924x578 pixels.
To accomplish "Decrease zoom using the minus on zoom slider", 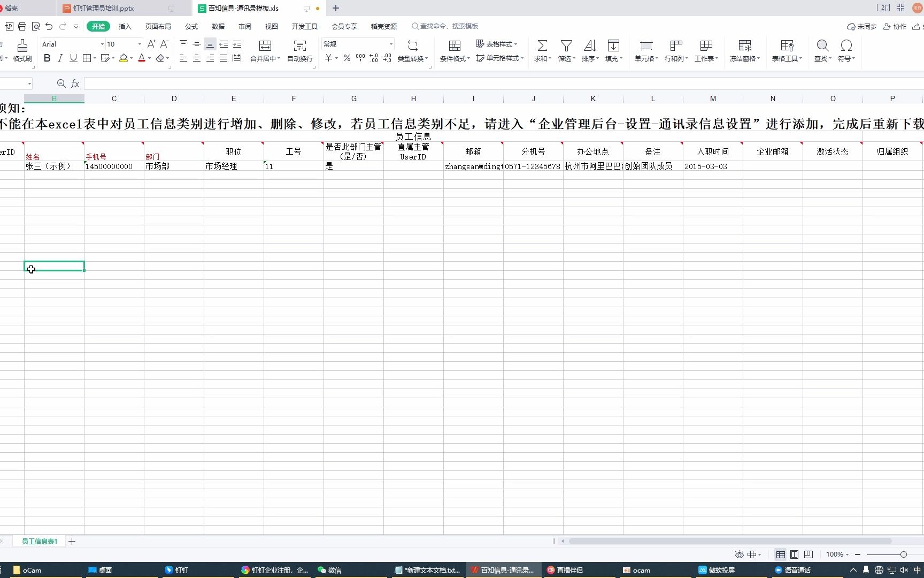I will pos(858,554).
